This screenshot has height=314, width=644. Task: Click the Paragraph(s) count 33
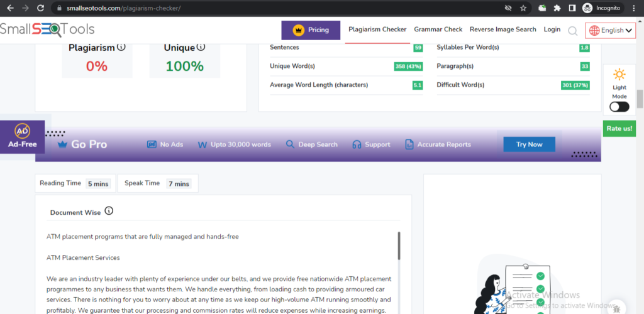click(x=586, y=67)
